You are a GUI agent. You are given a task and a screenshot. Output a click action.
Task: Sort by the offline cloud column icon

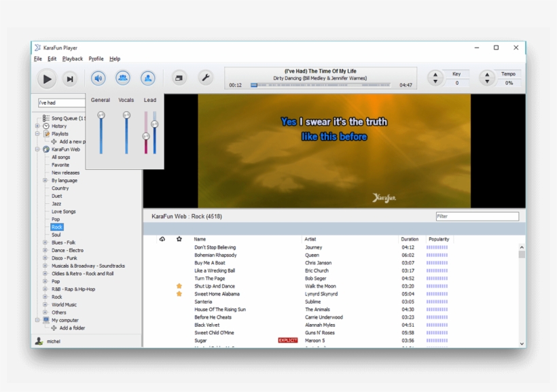click(x=162, y=239)
